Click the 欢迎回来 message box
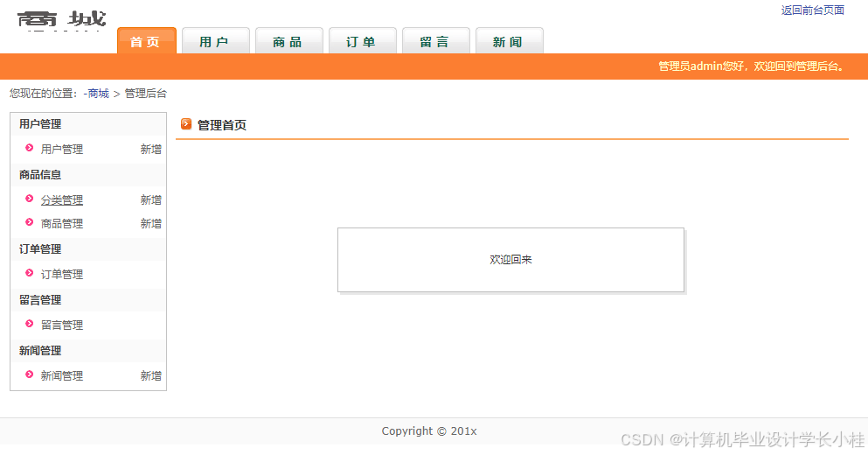868x455 pixels. [x=511, y=260]
